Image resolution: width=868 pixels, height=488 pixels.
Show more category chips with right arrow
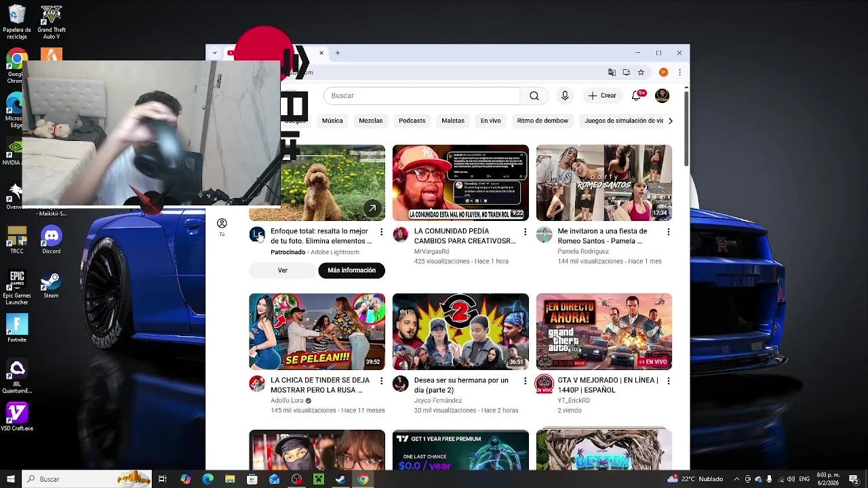pyautogui.click(x=670, y=121)
